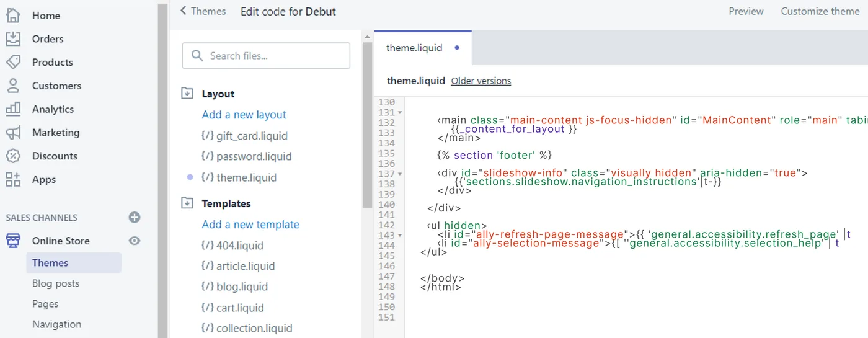Image resolution: width=868 pixels, height=338 pixels.
Task: Click the Online Store storefront icon
Action: click(13, 241)
